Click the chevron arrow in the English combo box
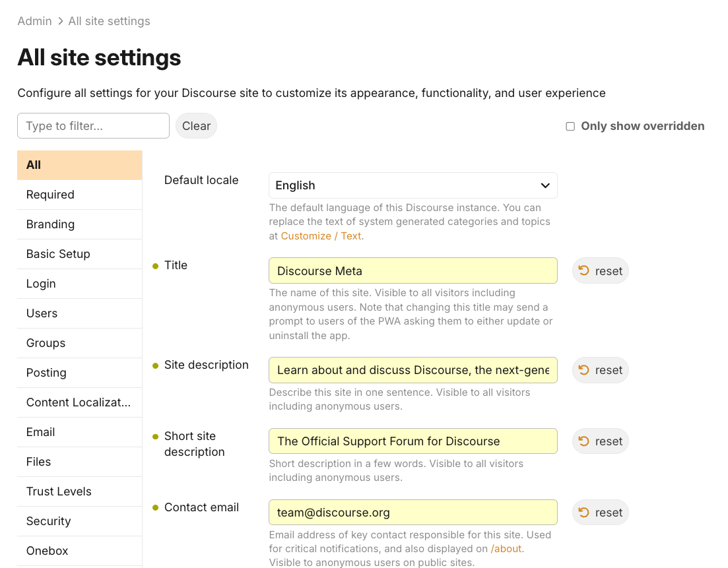The image size is (728, 568). (x=545, y=185)
